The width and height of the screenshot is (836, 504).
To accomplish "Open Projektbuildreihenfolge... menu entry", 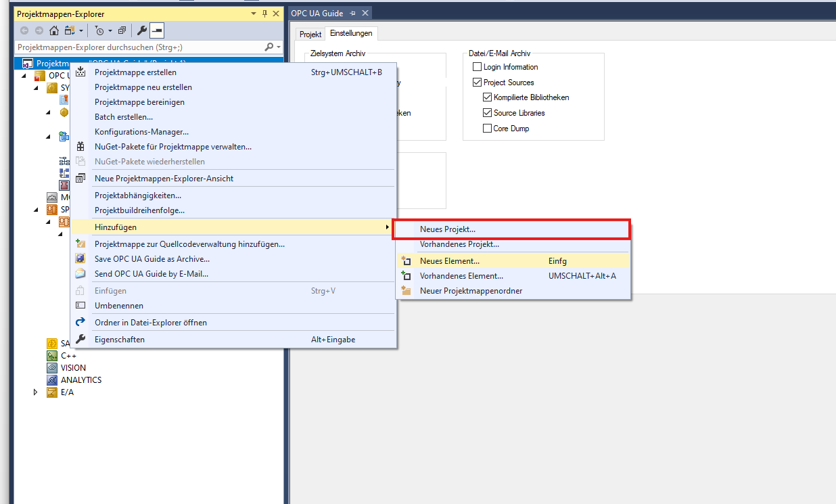I will click(233, 210).
